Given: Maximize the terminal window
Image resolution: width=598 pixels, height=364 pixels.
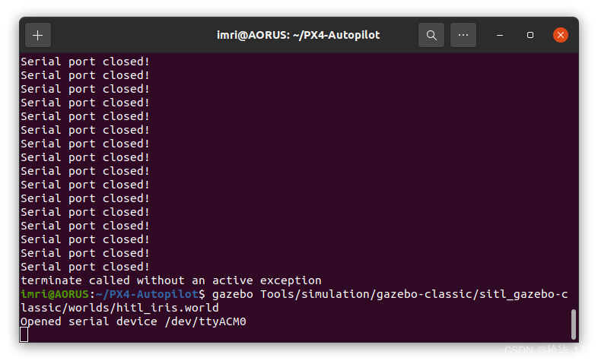Looking at the screenshot, I should 530,35.
